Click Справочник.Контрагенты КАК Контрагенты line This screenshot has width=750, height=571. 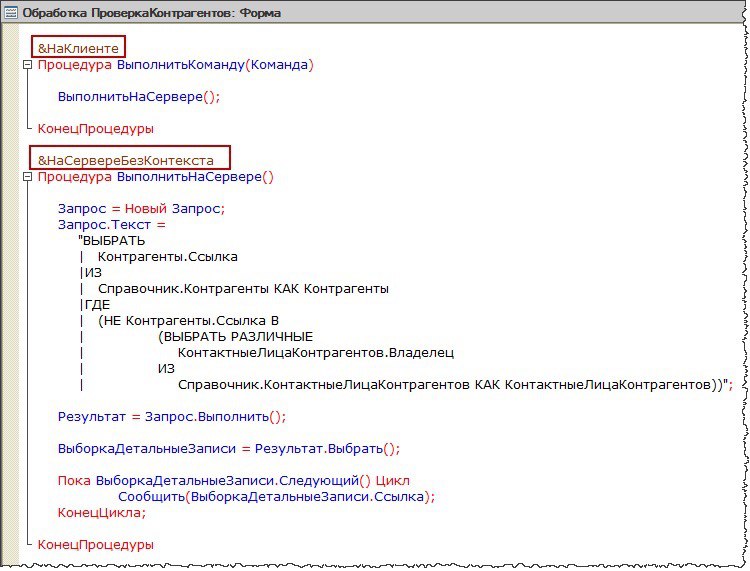243,289
